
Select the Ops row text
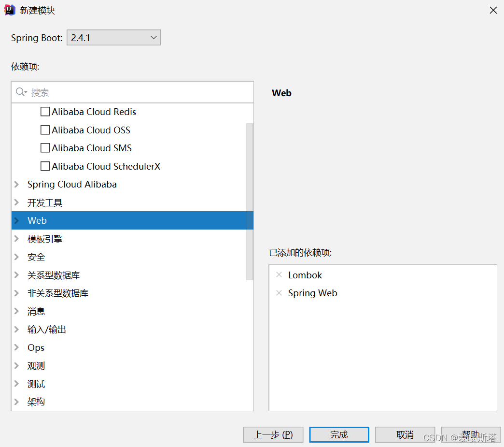(36, 348)
